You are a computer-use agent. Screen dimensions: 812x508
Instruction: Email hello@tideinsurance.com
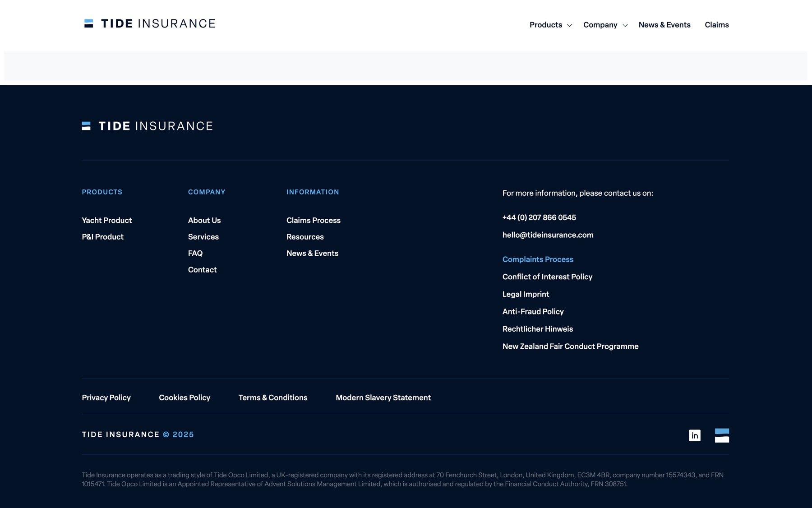548,235
